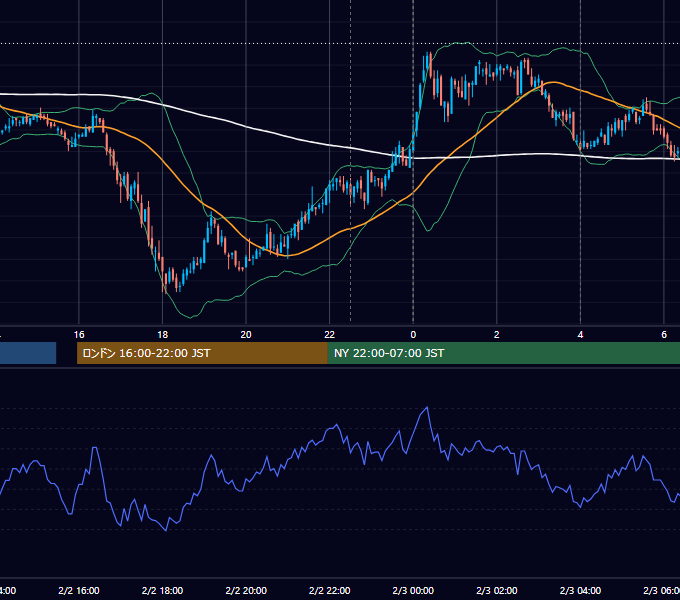The image size is (680, 600).
Task: Click the upper chart time label 20
Action: [246, 335]
